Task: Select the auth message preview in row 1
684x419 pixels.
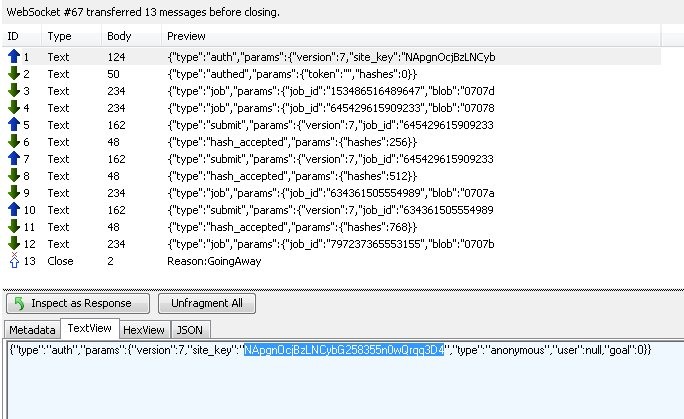Action: [x=332, y=57]
